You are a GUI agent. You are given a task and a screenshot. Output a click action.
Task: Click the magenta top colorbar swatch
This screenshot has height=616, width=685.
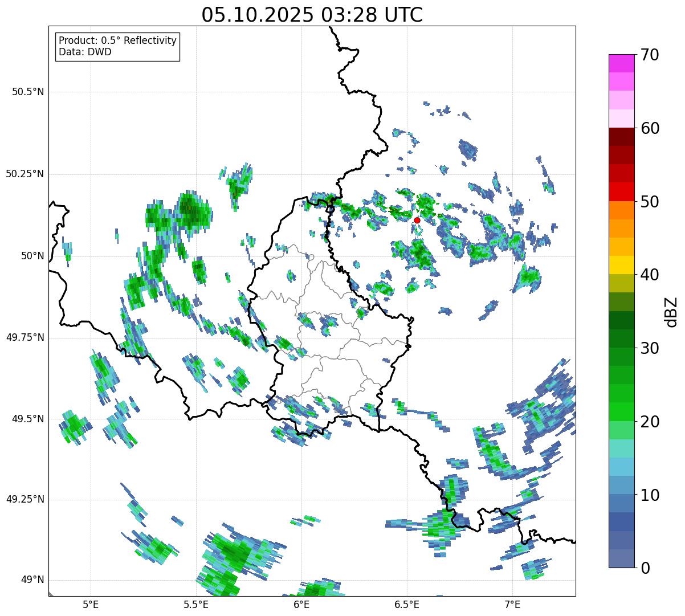[x=622, y=63]
